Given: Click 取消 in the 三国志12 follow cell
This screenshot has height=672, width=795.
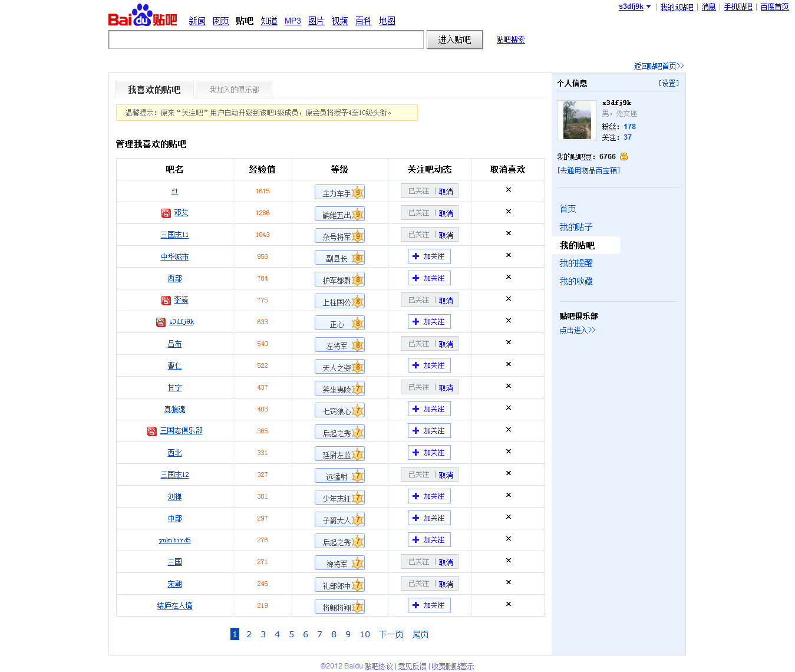Looking at the screenshot, I should pos(446,475).
